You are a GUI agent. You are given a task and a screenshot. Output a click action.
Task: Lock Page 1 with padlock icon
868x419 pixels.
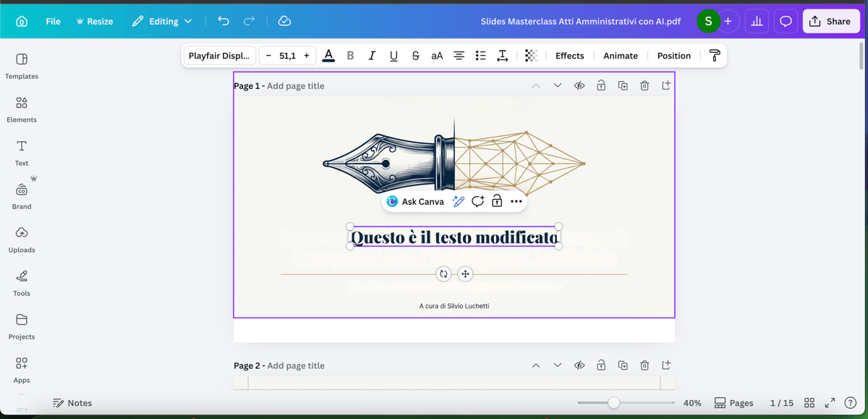point(601,85)
